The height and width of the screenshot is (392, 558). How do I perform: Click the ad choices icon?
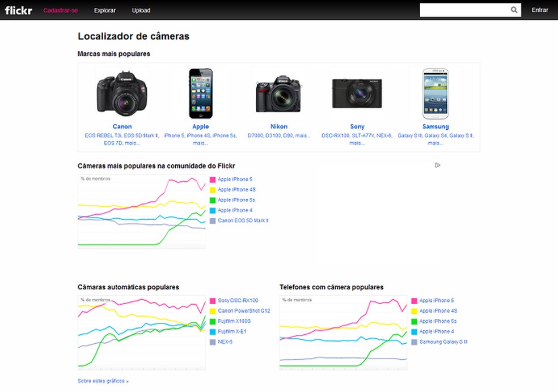(x=437, y=165)
